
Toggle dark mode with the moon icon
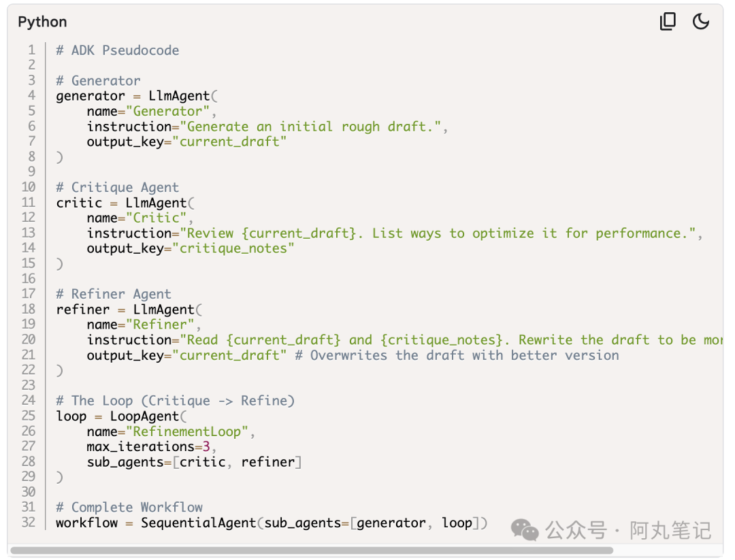[701, 22]
